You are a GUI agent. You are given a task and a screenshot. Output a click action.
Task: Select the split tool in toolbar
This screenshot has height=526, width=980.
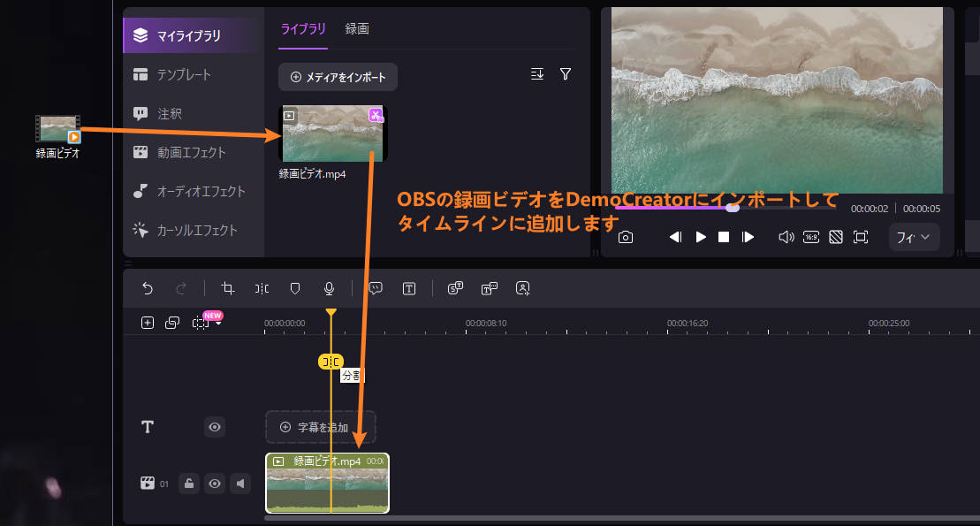tap(262, 288)
